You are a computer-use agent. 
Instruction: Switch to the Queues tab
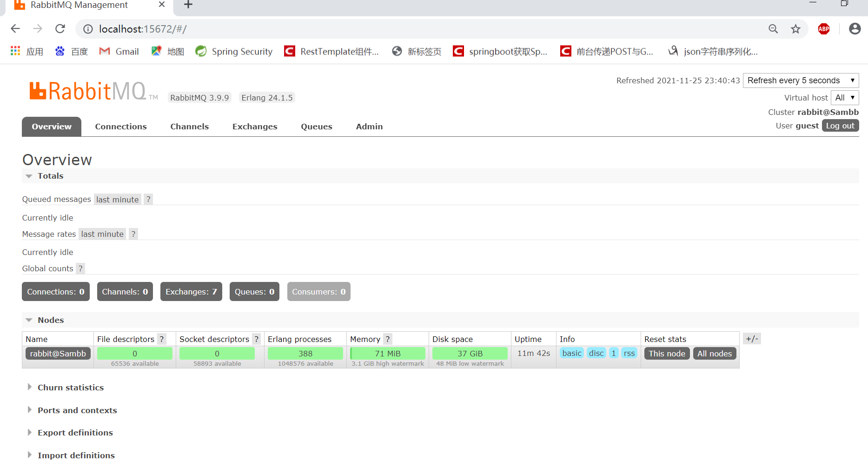click(x=317, y=127)
